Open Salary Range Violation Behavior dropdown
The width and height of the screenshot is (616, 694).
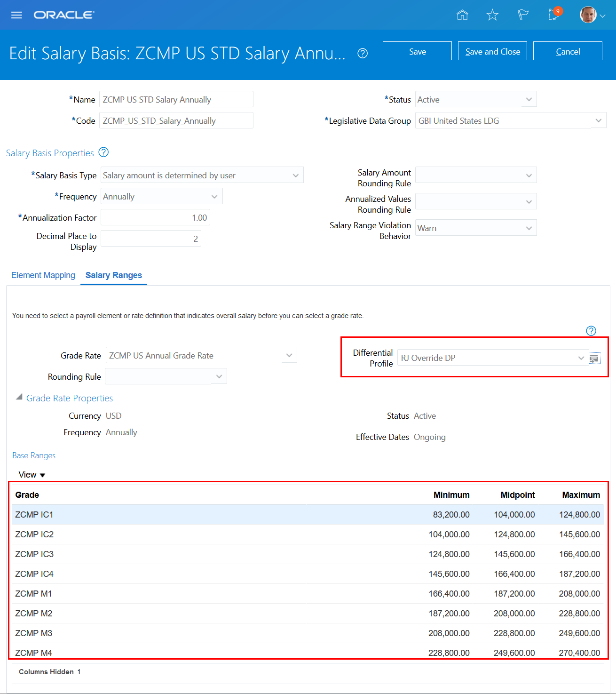tap(476, 228)
